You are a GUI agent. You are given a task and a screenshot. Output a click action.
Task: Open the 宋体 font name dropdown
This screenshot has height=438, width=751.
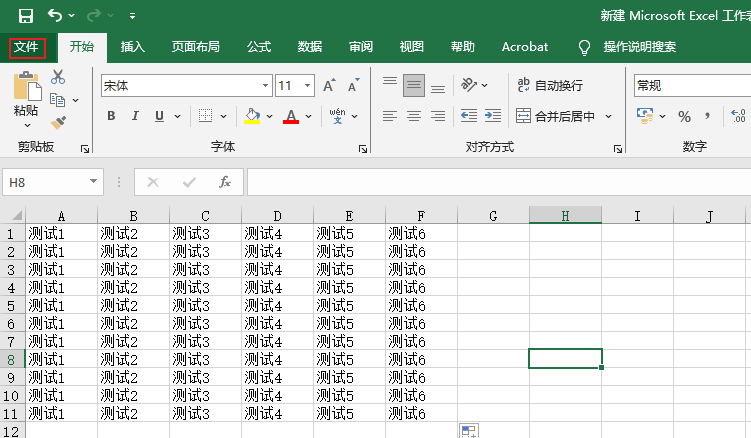tap(265, 86)
